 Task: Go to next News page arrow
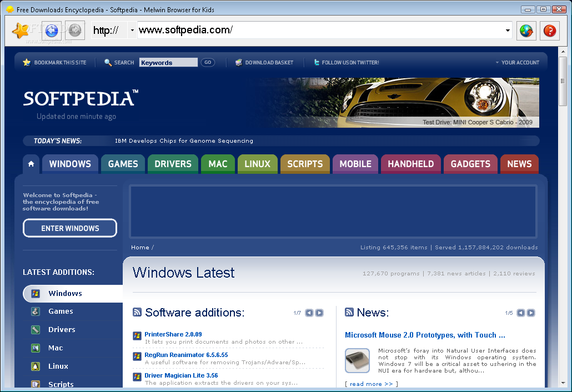[x=531, y=313]
